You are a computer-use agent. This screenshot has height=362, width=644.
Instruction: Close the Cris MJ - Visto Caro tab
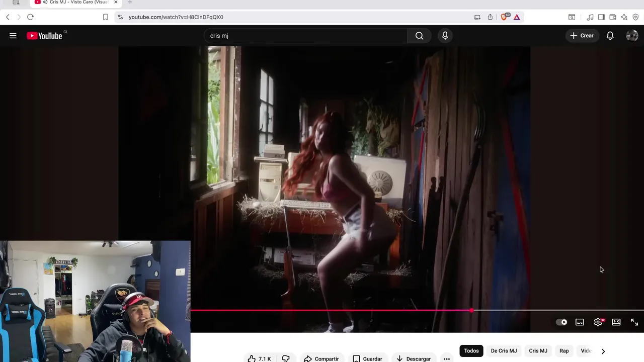click(x=116, y=3)
